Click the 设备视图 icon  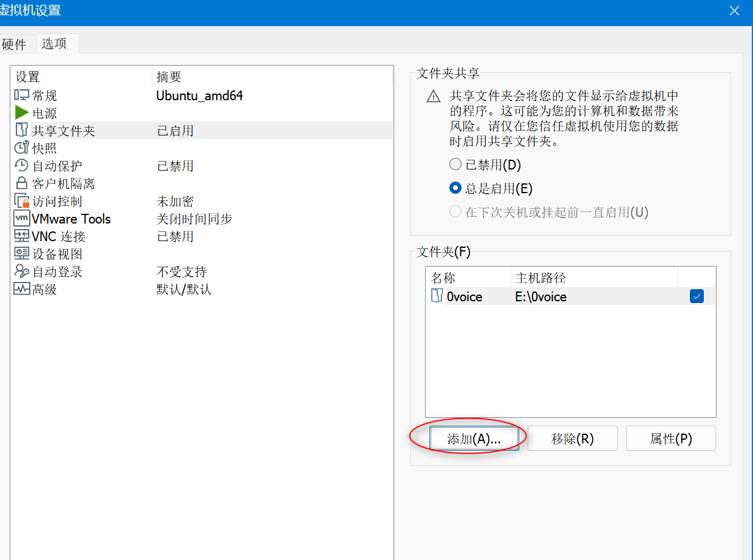coord(22,254)
